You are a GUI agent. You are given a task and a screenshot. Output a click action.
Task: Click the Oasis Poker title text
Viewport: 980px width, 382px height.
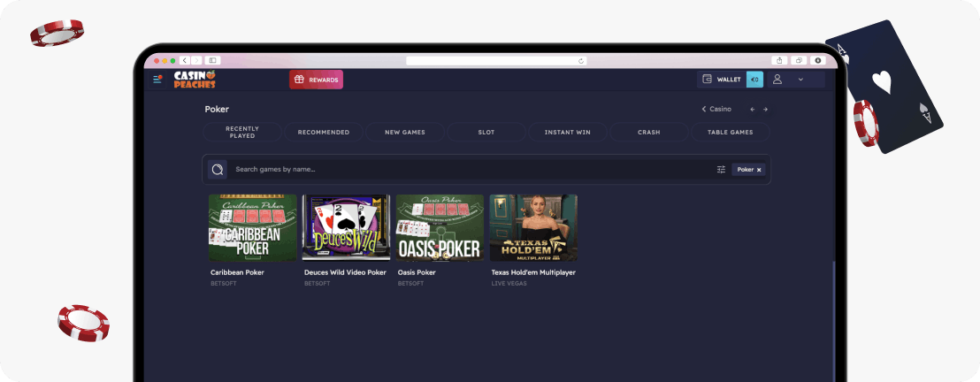417,272
